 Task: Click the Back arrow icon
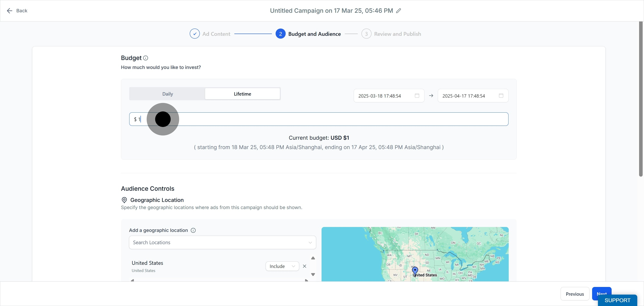click(x=9, y=11)
